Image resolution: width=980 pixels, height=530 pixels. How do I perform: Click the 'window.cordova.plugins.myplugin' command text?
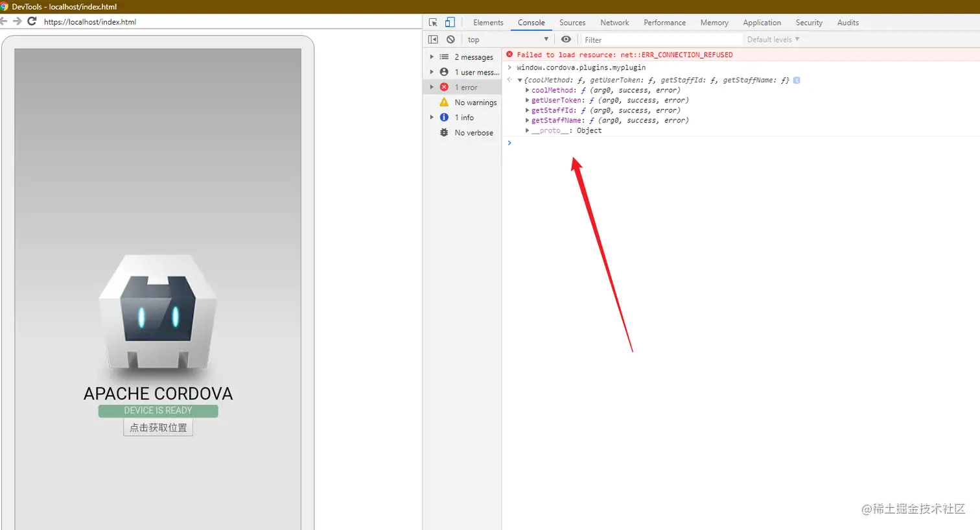point(581,67)
